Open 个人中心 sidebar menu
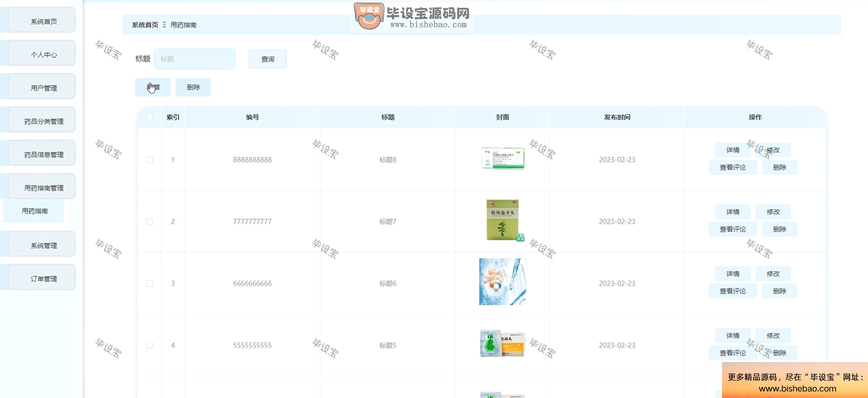The height and width of the screenshot is (398, 868). pos(42,54)
